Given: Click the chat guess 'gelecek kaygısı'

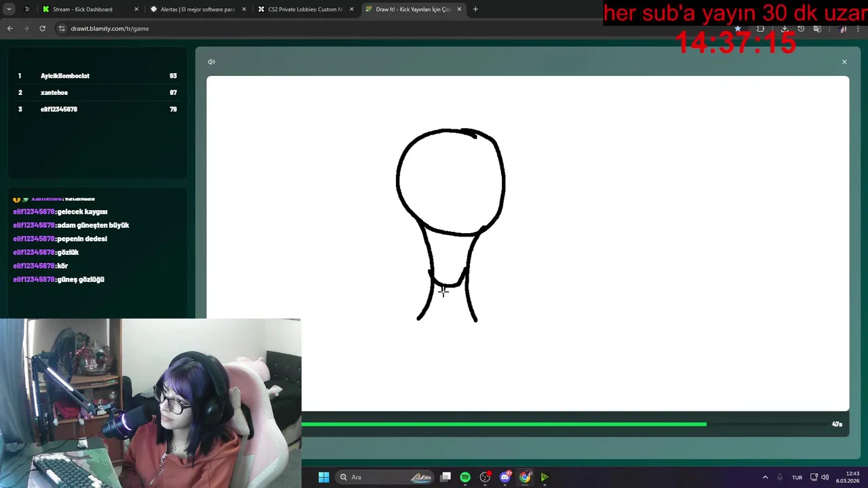Looking at the screenshot, I should (x=83, y=211).
